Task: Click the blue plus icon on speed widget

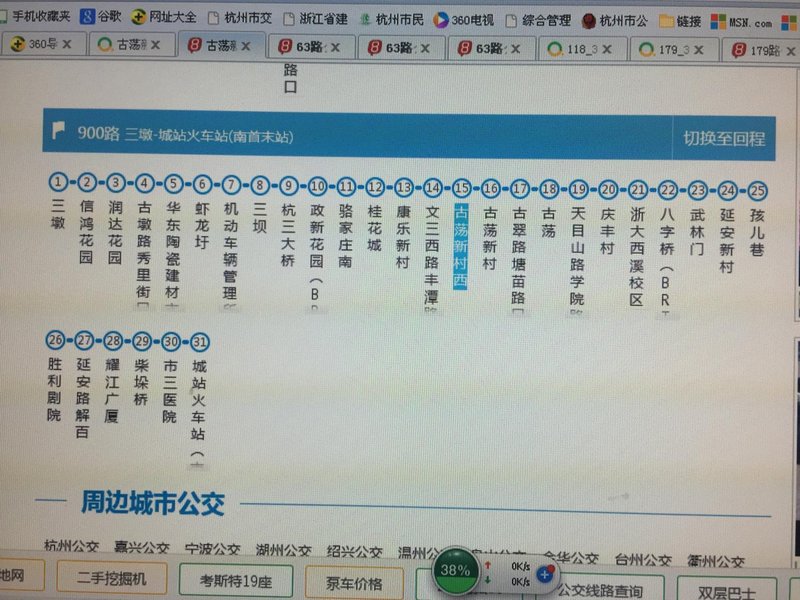Action: pyautogui.click(x=546, y=574)
